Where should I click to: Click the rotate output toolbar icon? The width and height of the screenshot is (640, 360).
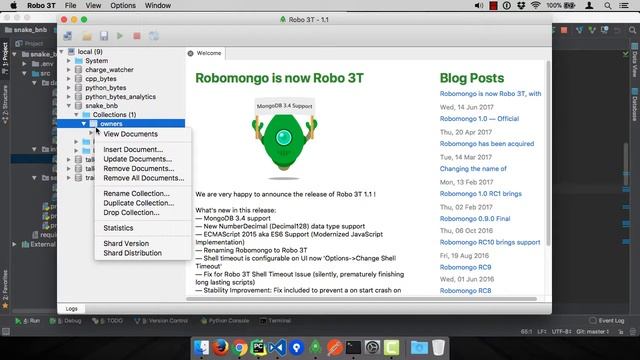(154, 36)
